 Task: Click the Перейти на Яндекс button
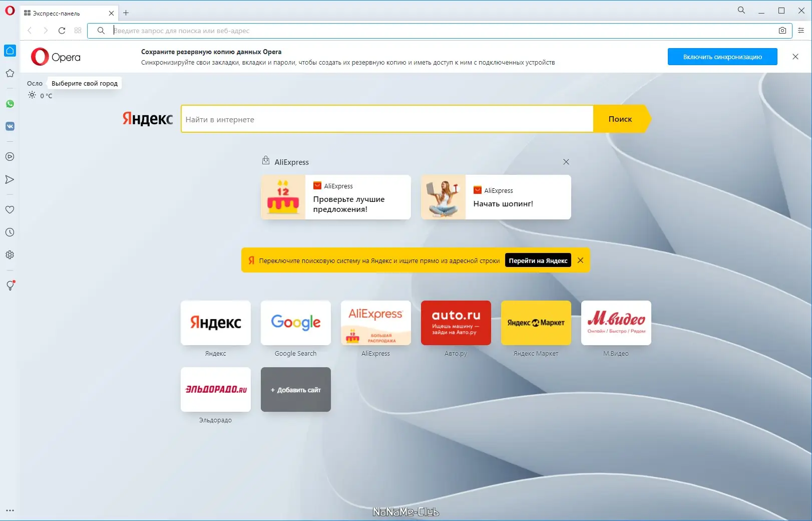coord(538,260)
